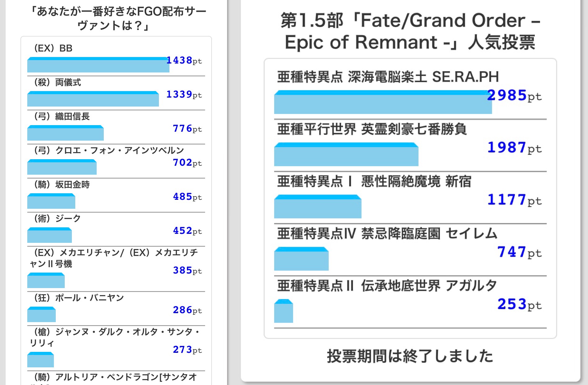Click the クロエ・フォン・アインツベルン entry label

coord(109,151)
